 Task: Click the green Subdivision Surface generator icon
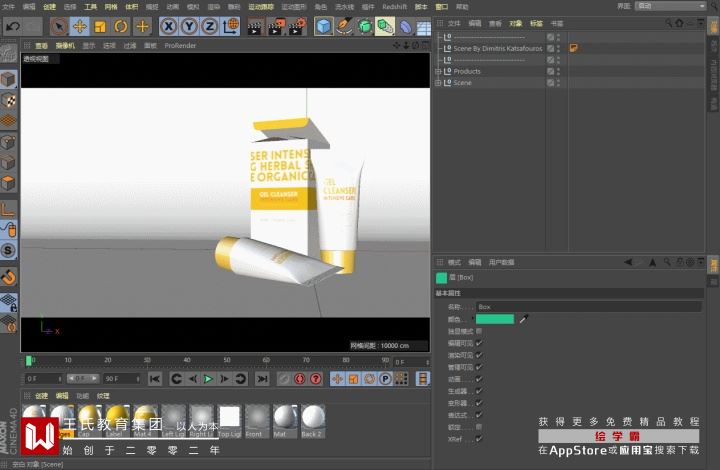pyautogui.click(x=365, y=27)
